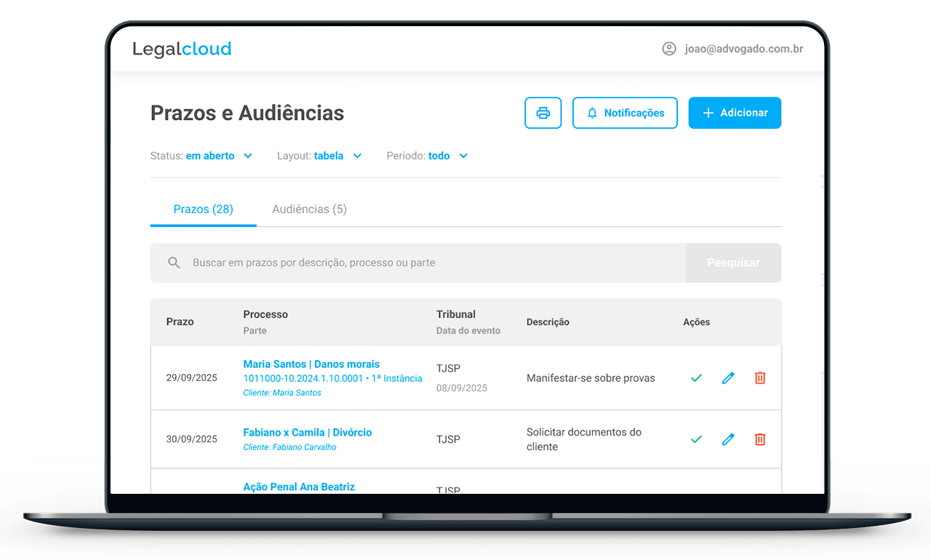Edit the Maria Santos deadline using pencil icon
The image size is (931, 560).
pyautogui.click(x=728, y=377)
